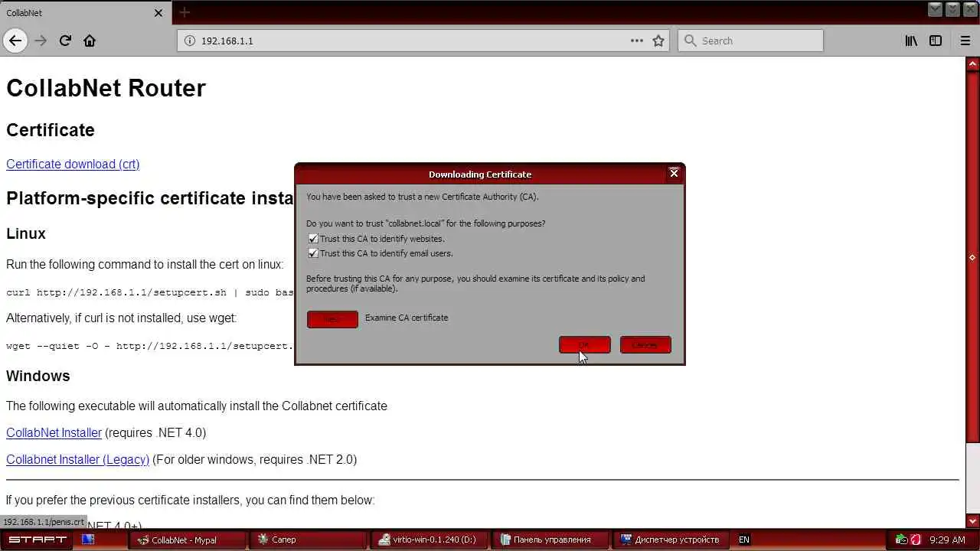Open Collabnet Installer (Legacy) link
This screenshot has height=551, width=980.
click(x=77, y=459)
